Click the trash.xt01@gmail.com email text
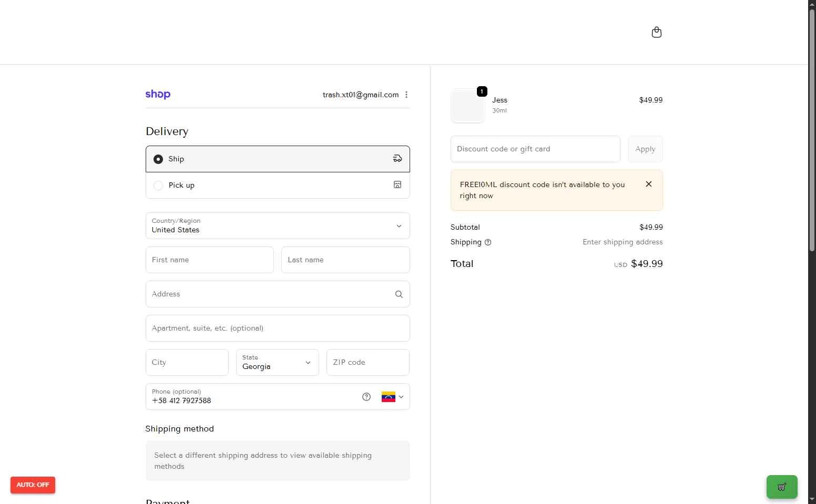The height and width of the screenshot is (504, 816). tap(361, 95)
